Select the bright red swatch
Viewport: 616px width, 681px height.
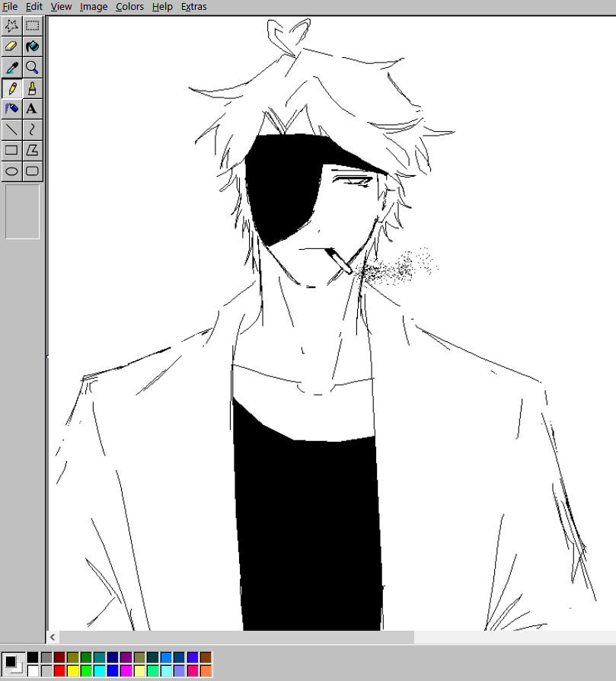coord(59,671)
